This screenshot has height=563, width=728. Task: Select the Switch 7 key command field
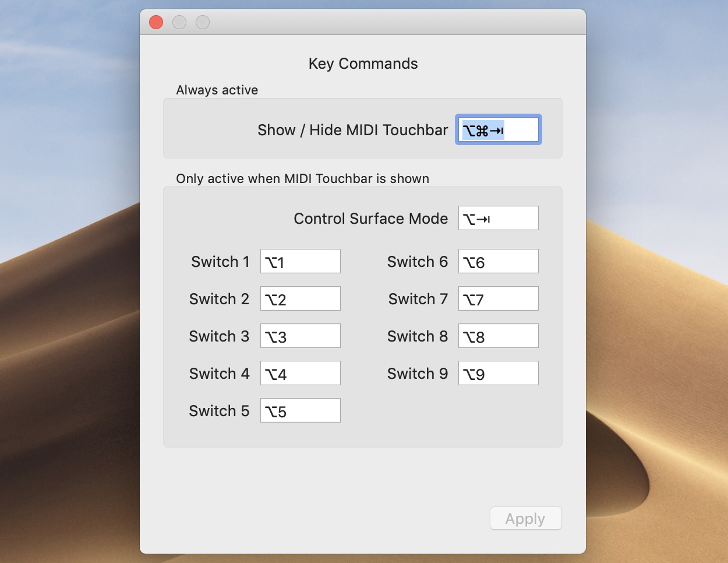pyautogui.click(x=498, y=298)
